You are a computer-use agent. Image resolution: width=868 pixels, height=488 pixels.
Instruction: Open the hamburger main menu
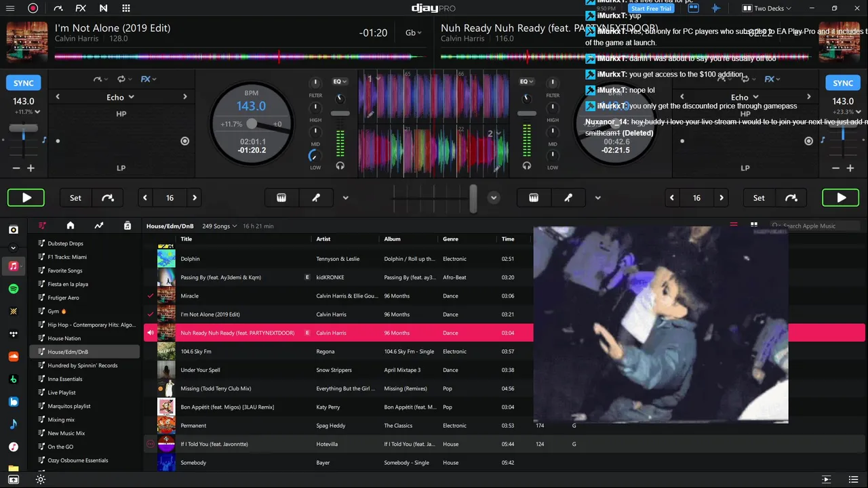(10, 8)
